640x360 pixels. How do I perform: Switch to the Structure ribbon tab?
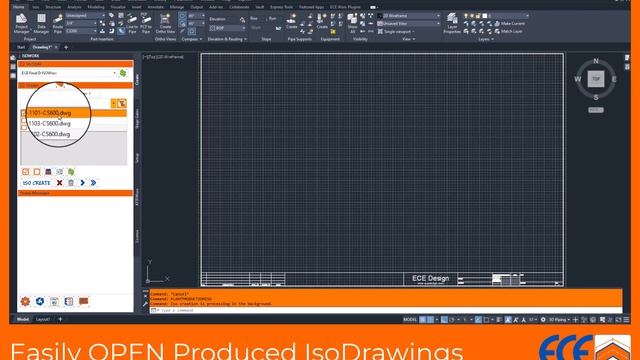[53, 7]
